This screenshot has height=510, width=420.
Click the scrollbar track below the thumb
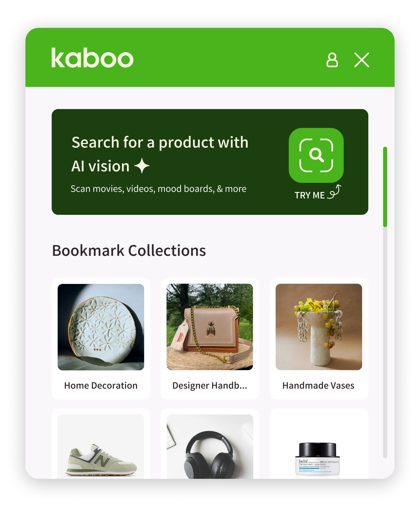click(x=385, y=342)
